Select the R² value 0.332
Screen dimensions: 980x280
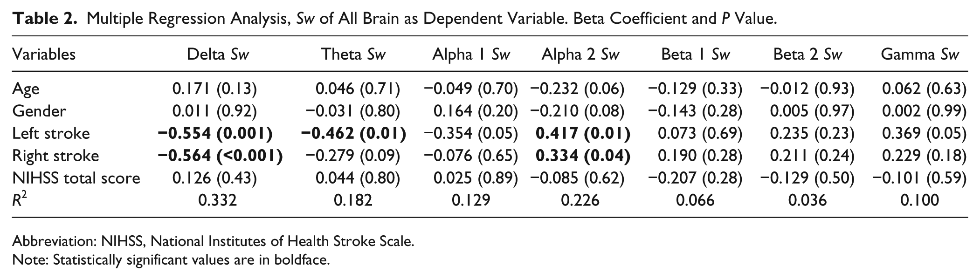[x=218, y=200]
